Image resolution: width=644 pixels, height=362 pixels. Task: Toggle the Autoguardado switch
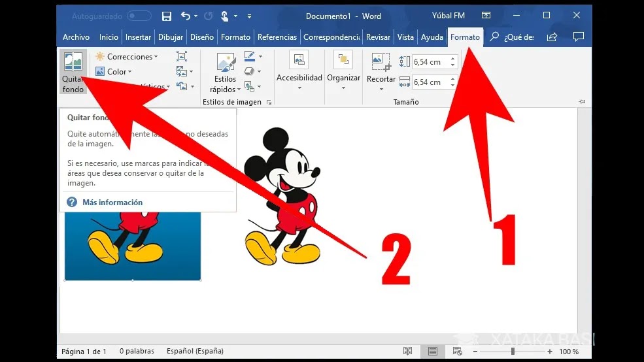pos(139,16)
